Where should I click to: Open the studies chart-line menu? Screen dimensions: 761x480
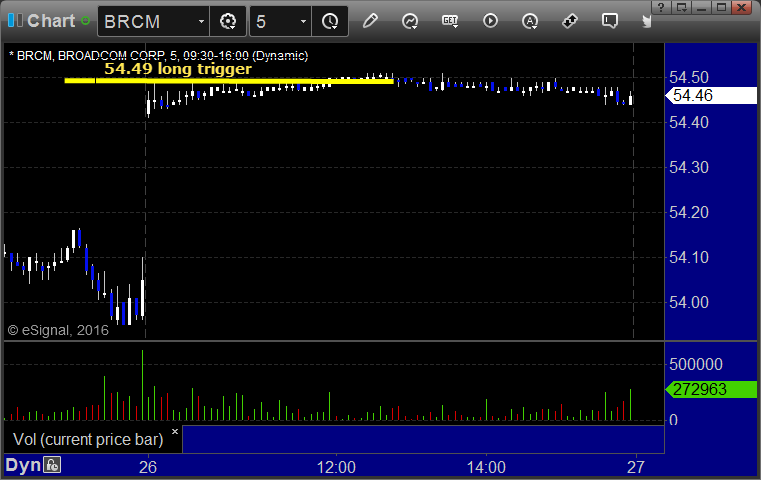pyautogui.click(x=410, y=21)
